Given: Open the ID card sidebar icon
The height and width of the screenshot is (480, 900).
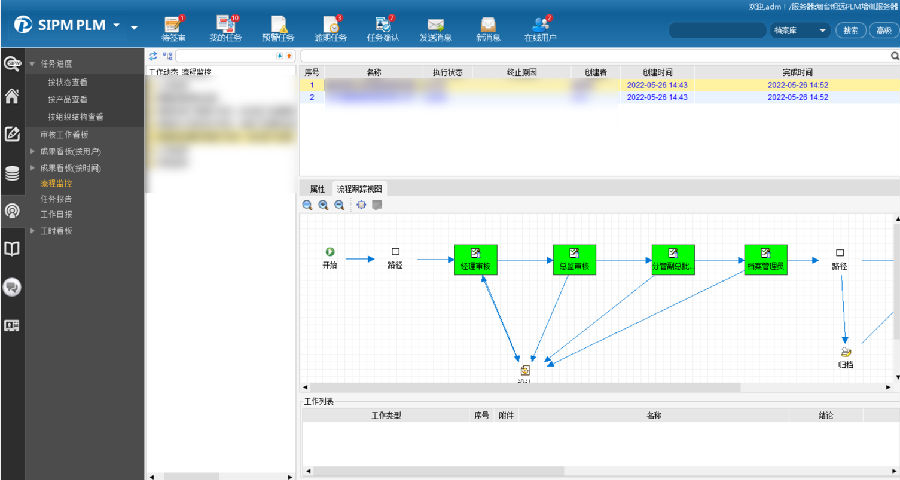Looking at the screenshot, I should (x=12, y=326).
